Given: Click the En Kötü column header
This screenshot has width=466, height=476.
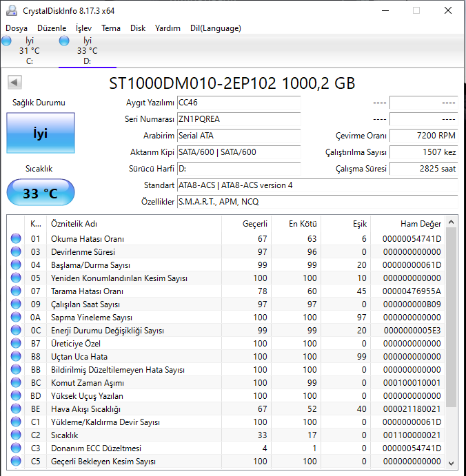Looking at the screenshot, I should pos(296,224).
